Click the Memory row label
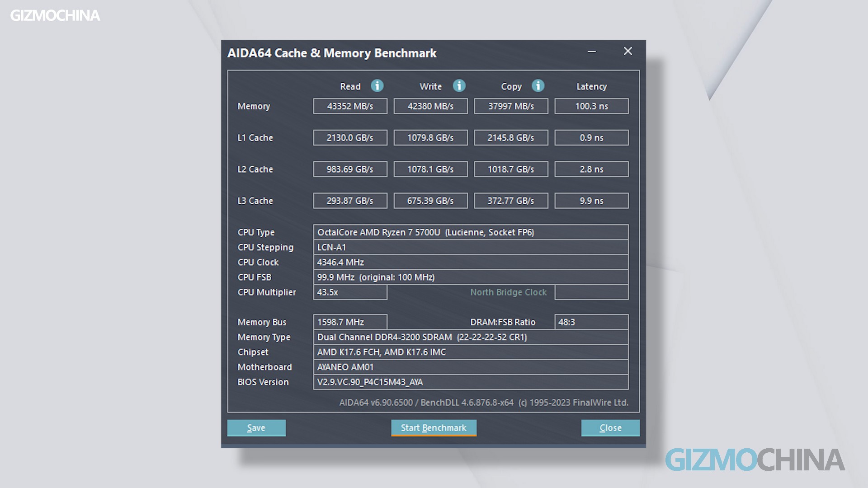Viewport: 868px width, 488px height. pyautogui.click(x=254, y=106)
